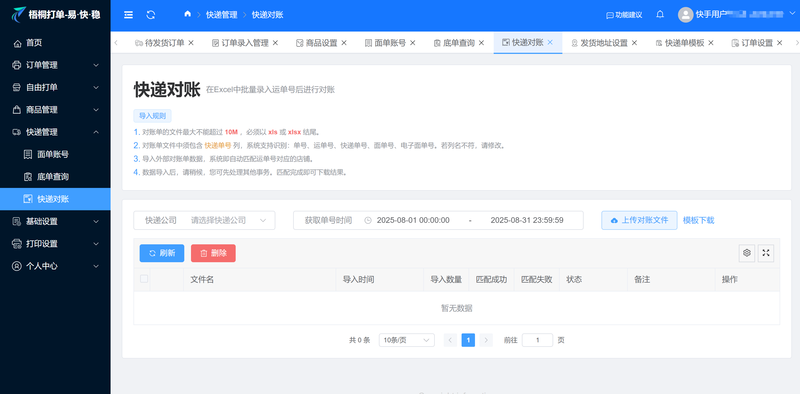Screen dimensions: 800x394
Task: Expand the 订单管理 sidebar menu
Action: click(55, 65)
